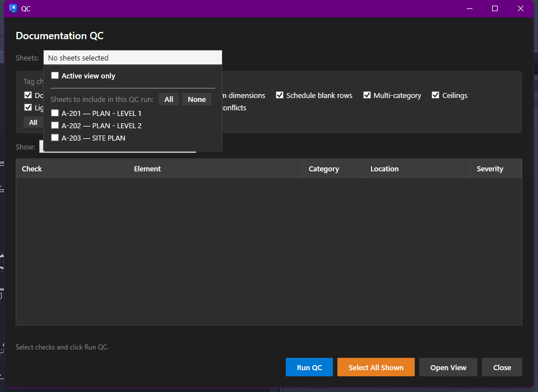
Task: Toggle the partially hidden Lig checkbox
Action: tap(28, 108)
